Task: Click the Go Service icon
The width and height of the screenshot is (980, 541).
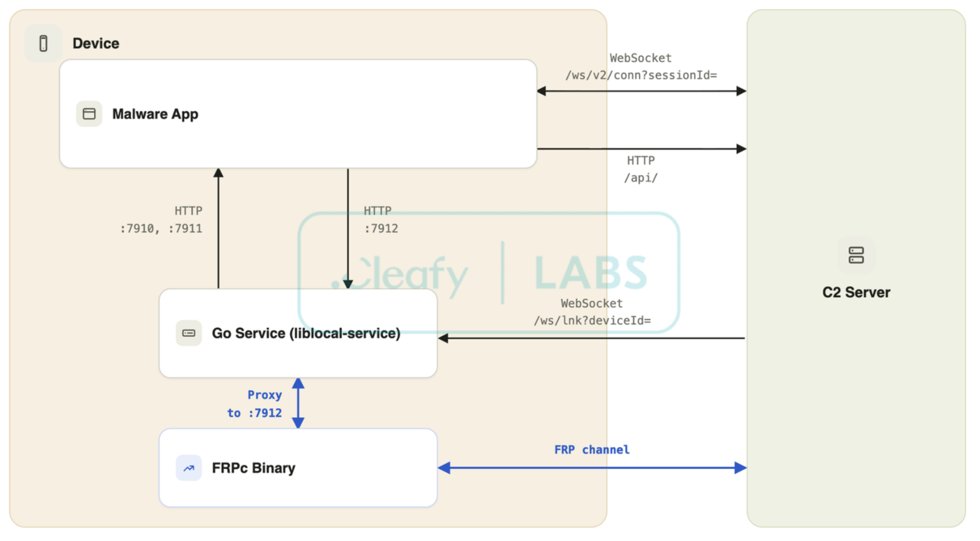Action: [189, 333]
